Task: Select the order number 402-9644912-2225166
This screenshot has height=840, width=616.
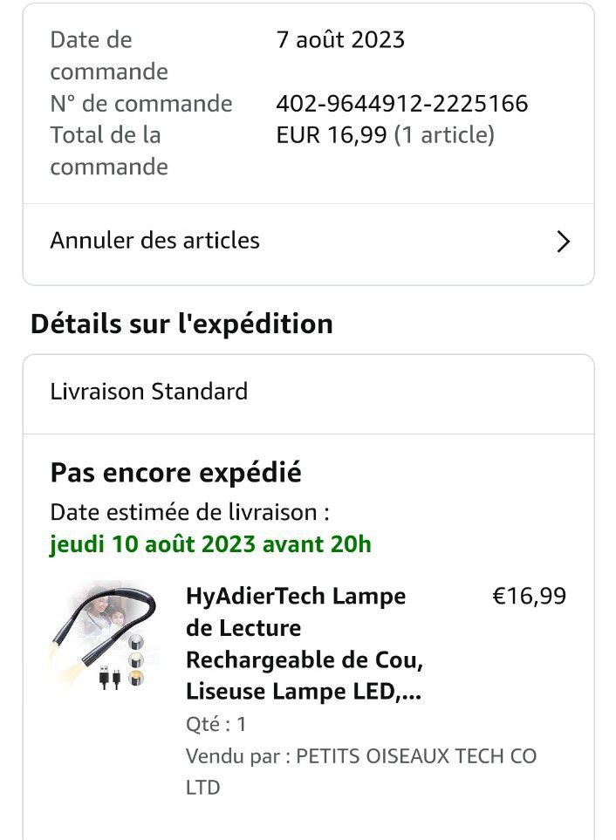Action: pyautogui.click(x=401, y=104)
